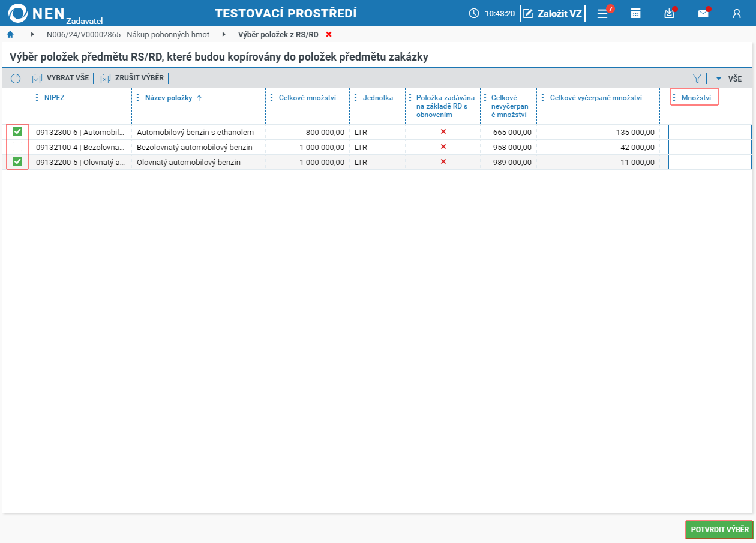Select the Výběr položek z RS/RD breadcrumb
756x543 pixels.
tap(278, 34)
